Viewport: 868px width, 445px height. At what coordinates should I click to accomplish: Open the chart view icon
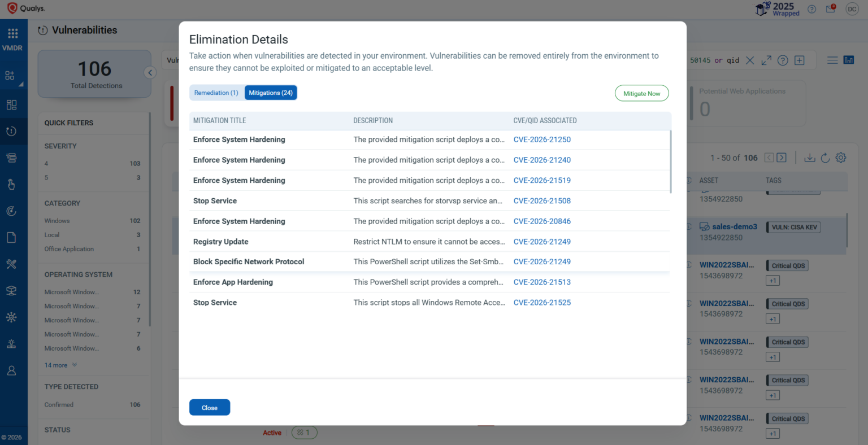point(849,60)
